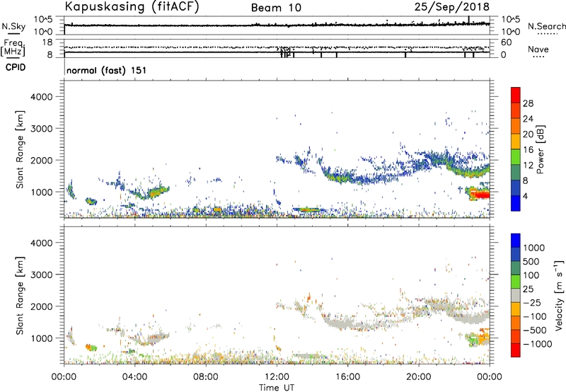Click the "-25" Velocity colorbar tick label
Image resolution: width=566 pixels, height=392 pixels.
(532, 303)
